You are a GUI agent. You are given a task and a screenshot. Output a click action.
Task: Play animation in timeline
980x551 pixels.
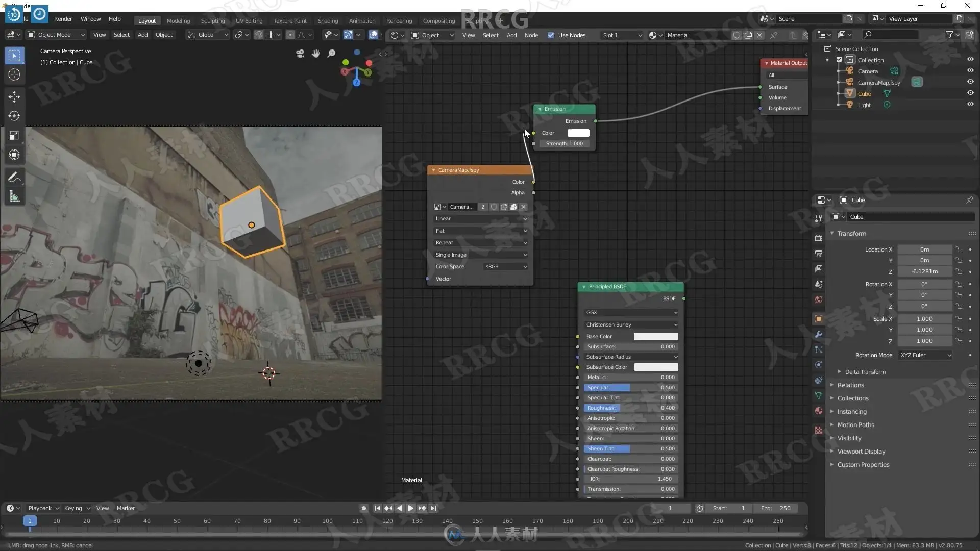pyautogui.click(x=410, y=508)
